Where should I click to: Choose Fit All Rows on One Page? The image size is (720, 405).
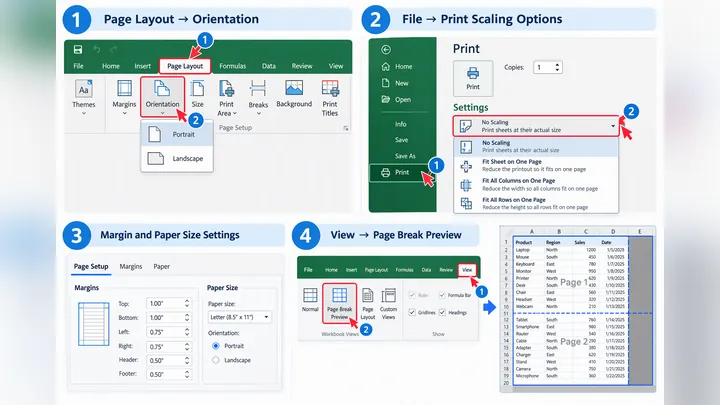tap(536, 203)
